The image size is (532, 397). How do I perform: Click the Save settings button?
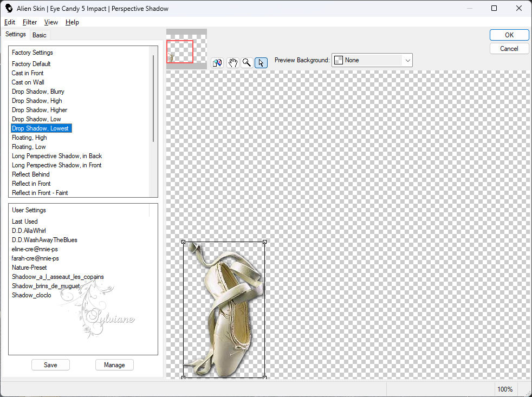pyautogui.click(x=50, y=365)
